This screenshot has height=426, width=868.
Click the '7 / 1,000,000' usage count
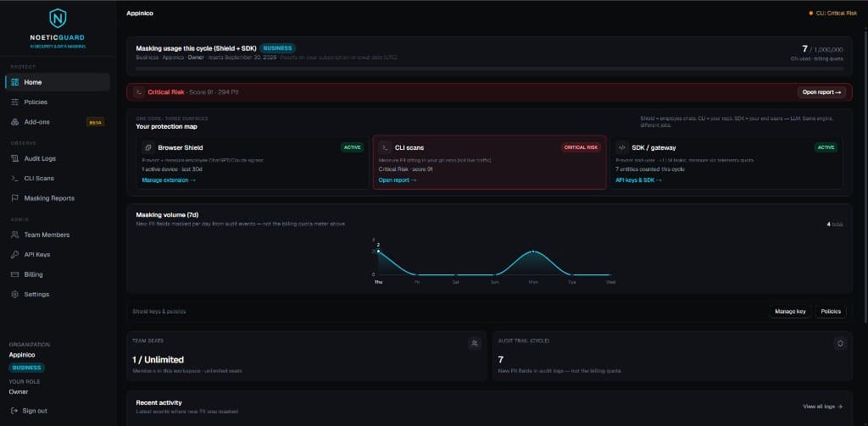click(822, 49)
